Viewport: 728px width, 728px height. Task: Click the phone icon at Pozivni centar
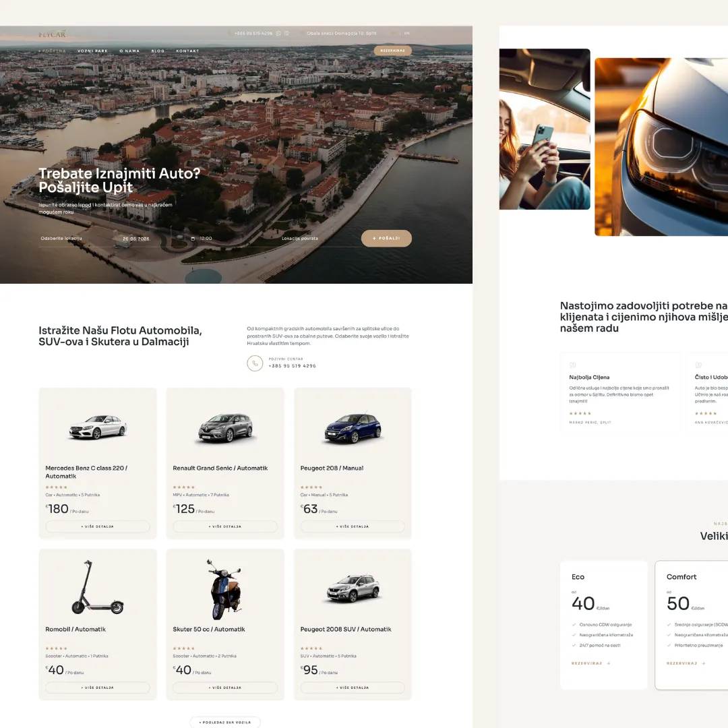255,363
